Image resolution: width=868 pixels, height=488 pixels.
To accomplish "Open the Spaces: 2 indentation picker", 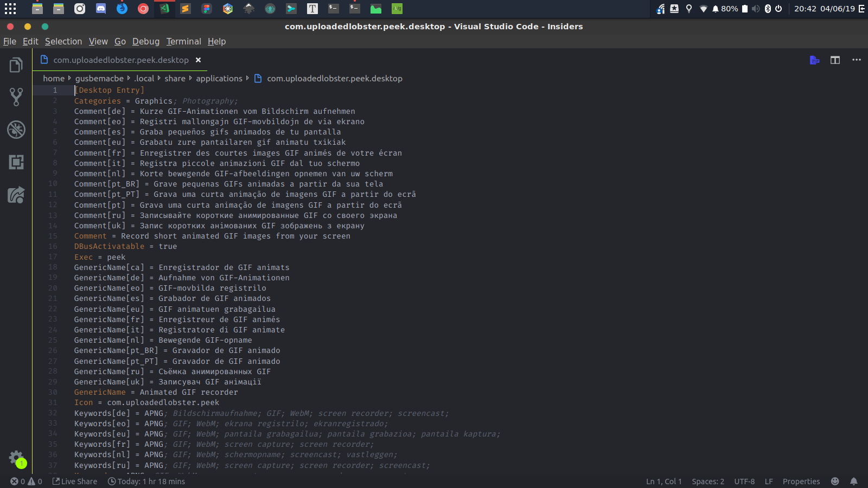I will pos(708,481).
